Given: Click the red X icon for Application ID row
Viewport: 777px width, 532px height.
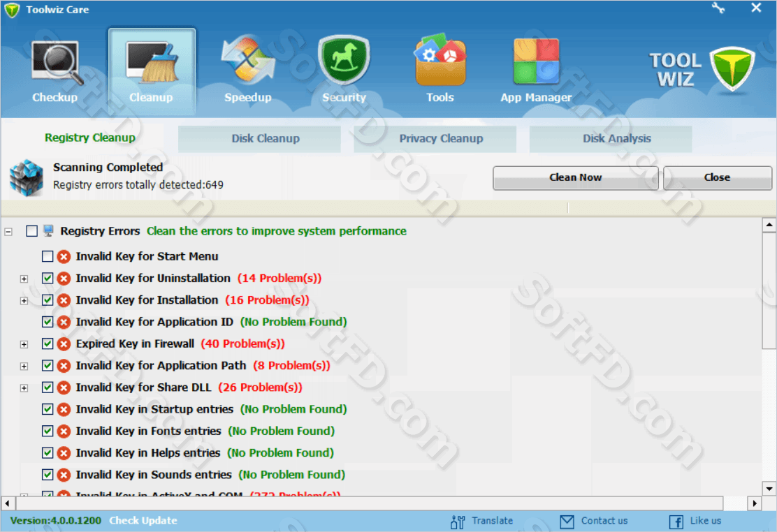Looking at the screenshot, I should [x=64, y=322].
